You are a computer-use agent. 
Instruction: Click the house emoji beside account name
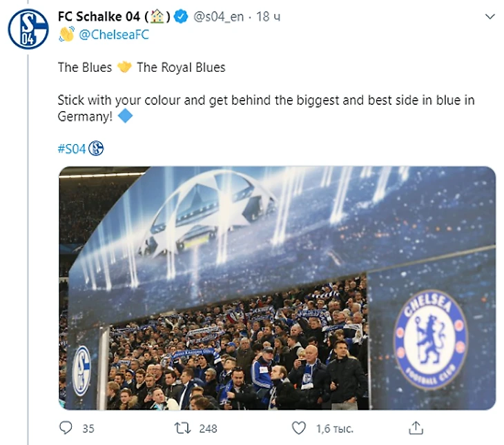157,17
